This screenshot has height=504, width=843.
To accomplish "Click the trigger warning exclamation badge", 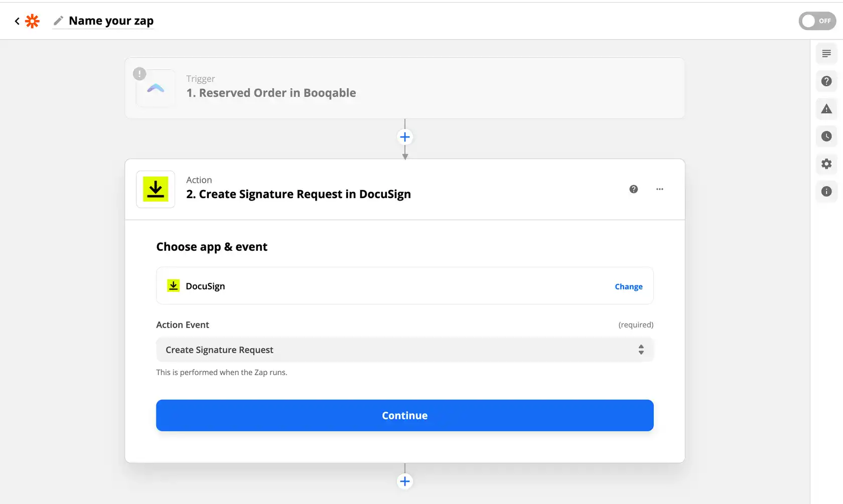I will 139,74.
